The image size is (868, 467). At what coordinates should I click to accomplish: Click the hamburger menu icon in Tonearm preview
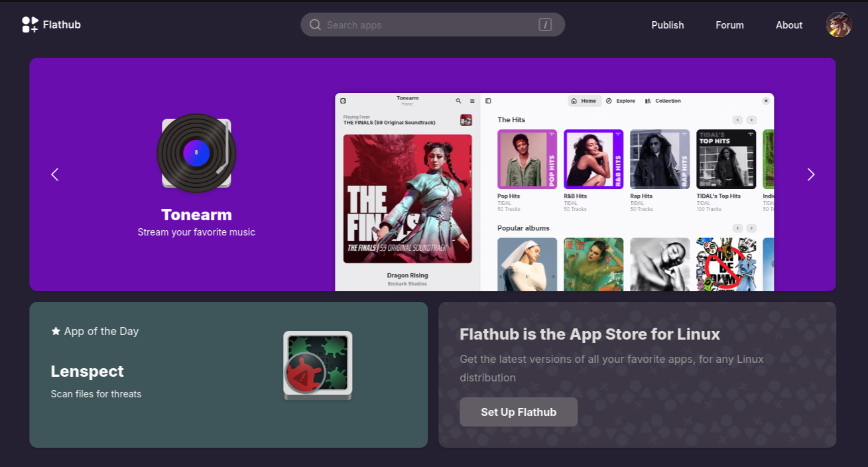(x=472, y=101)
